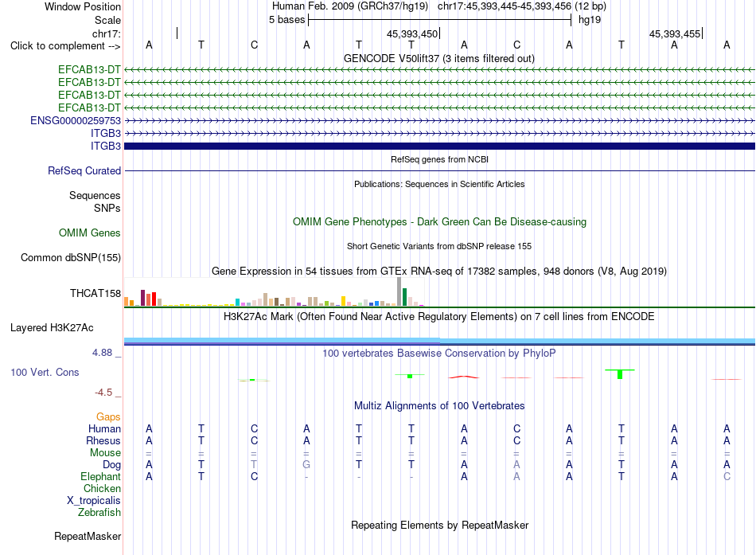Click the 'Click to complement -->' label
The height and width of the screenshot is (555, 756).
(x=65, y=46)
